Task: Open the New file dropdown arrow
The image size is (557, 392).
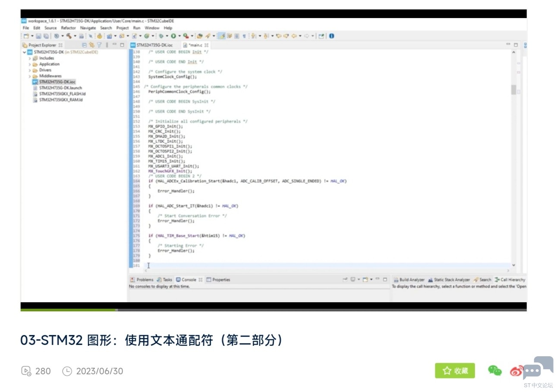Action: click(32, 36)
